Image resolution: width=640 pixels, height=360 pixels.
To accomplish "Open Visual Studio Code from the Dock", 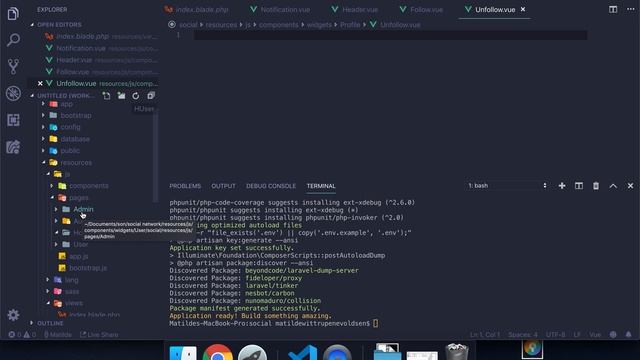I will [x=302, y=353].
